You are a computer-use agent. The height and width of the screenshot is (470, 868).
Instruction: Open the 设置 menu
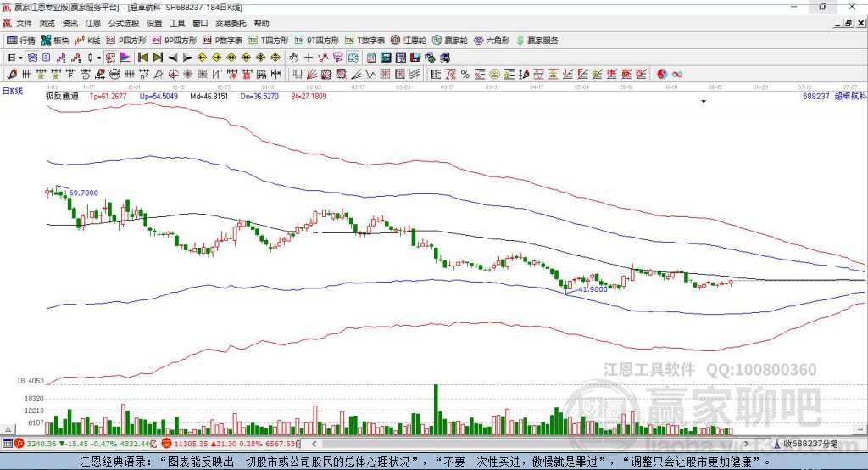154,23
